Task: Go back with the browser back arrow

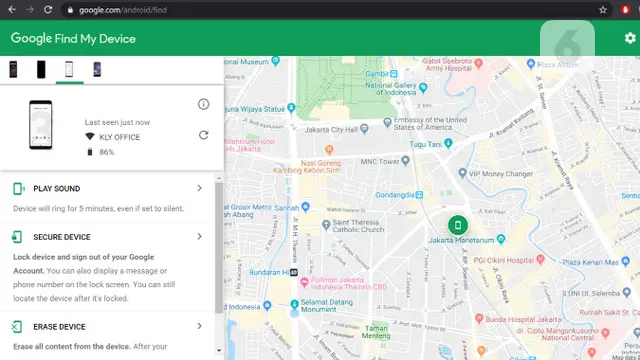Action: pos(12,10)
